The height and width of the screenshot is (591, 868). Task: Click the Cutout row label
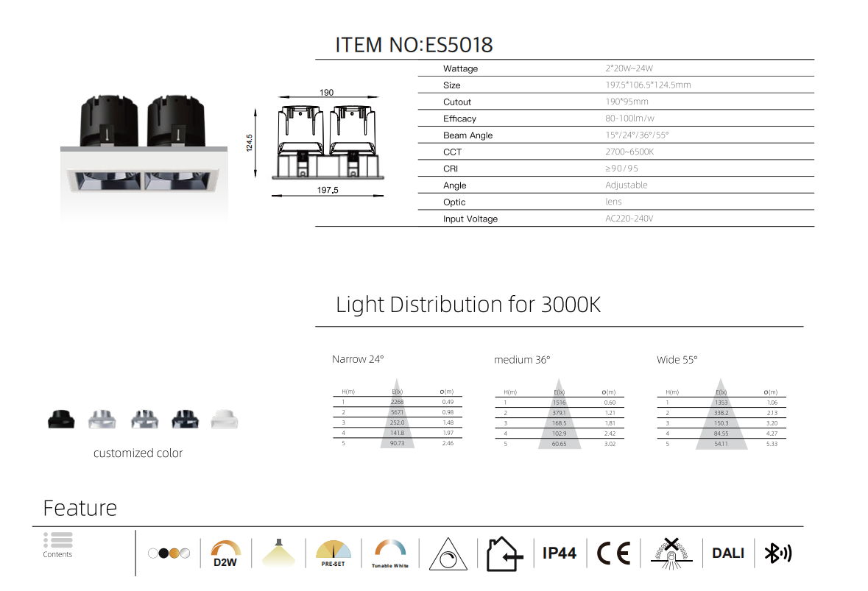point(457,102)
